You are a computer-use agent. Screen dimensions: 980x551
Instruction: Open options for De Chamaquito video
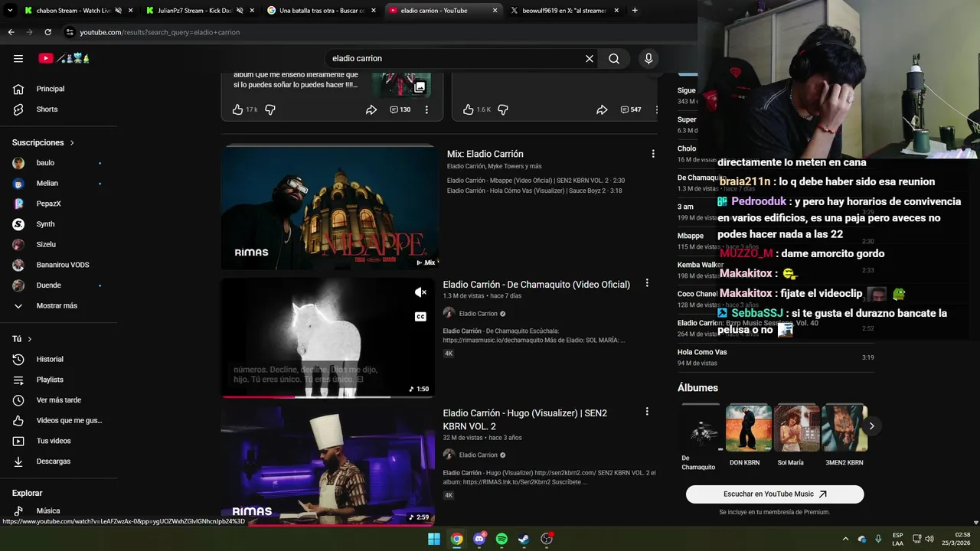pos(647,283)
